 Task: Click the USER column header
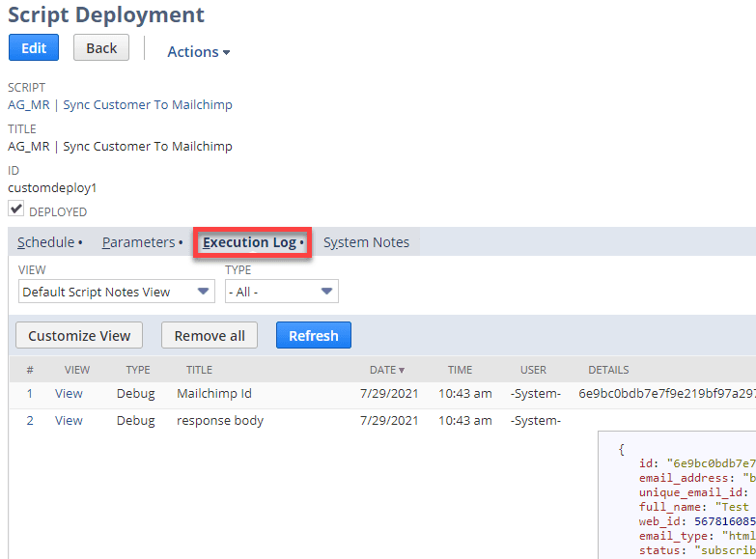(x=533, y=370)
